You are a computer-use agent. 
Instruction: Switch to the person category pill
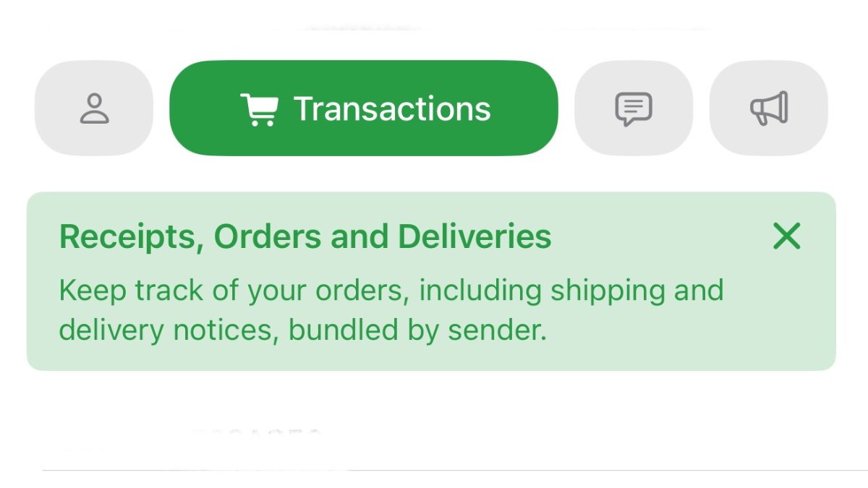(x=94, y=108)
